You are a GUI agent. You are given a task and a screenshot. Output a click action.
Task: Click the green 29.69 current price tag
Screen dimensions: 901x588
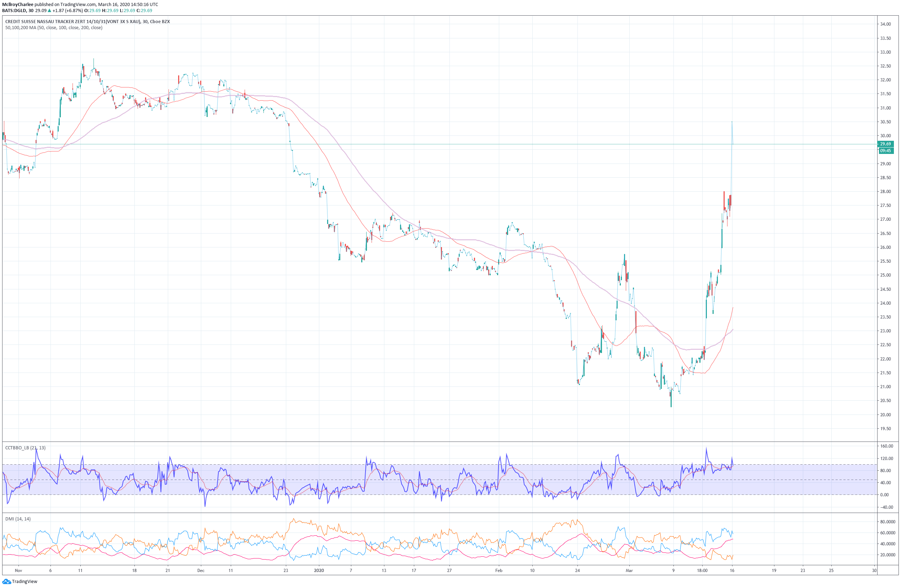(x=885, y=144)
